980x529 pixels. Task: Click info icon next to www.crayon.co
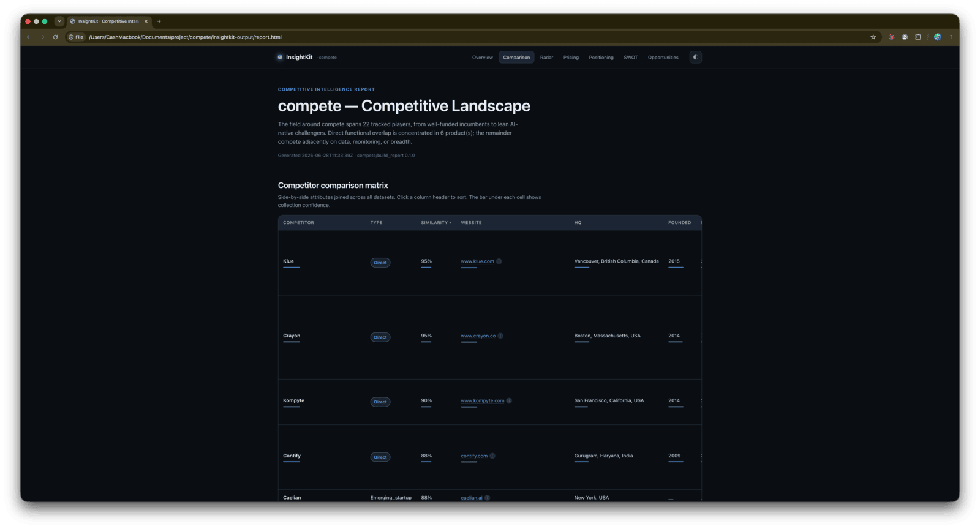pyautogui.click(x=500, y=336)
